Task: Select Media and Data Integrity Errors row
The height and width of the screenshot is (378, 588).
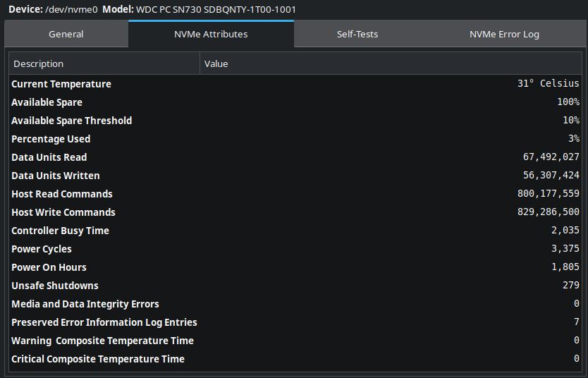Action: click(85, 304)
